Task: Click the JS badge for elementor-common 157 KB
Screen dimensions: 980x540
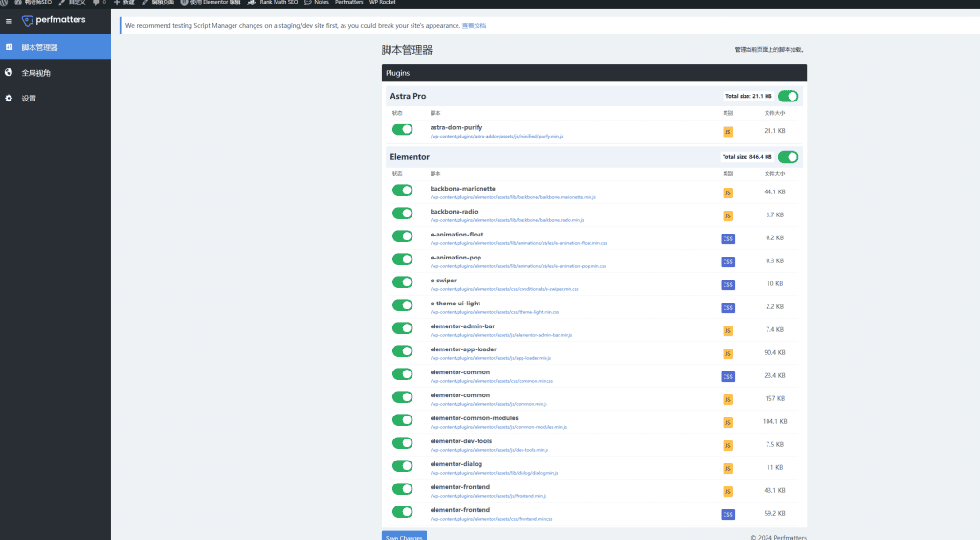Action: pos(727,399)
